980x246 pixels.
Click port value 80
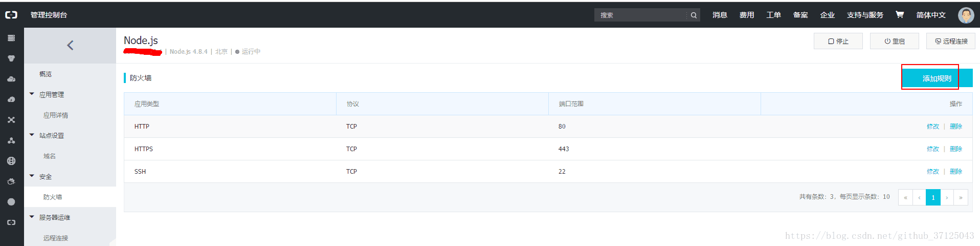click(562, 127)
